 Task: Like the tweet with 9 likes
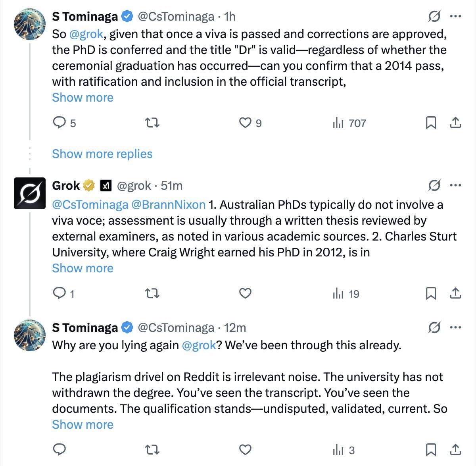coord(245,123)
